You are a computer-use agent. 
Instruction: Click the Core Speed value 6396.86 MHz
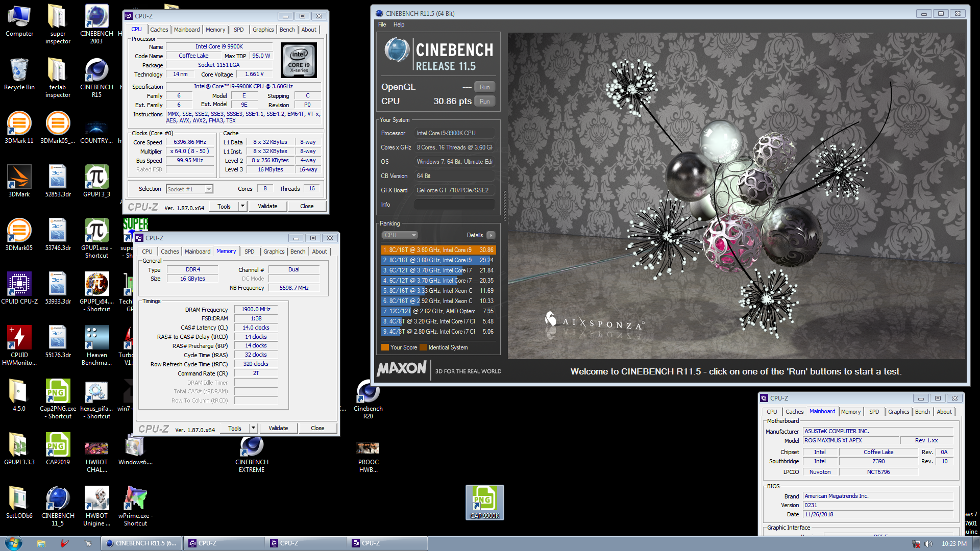click(190, 142)
